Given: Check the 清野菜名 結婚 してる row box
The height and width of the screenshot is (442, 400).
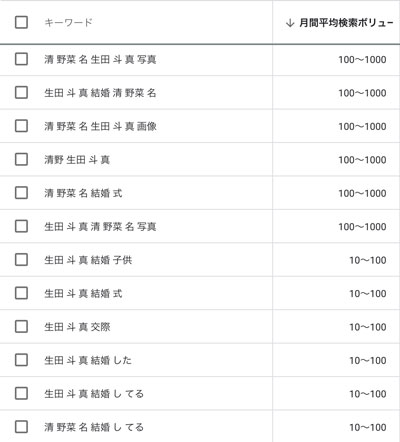Looking at the screenshot, I should tap(21, 427).
